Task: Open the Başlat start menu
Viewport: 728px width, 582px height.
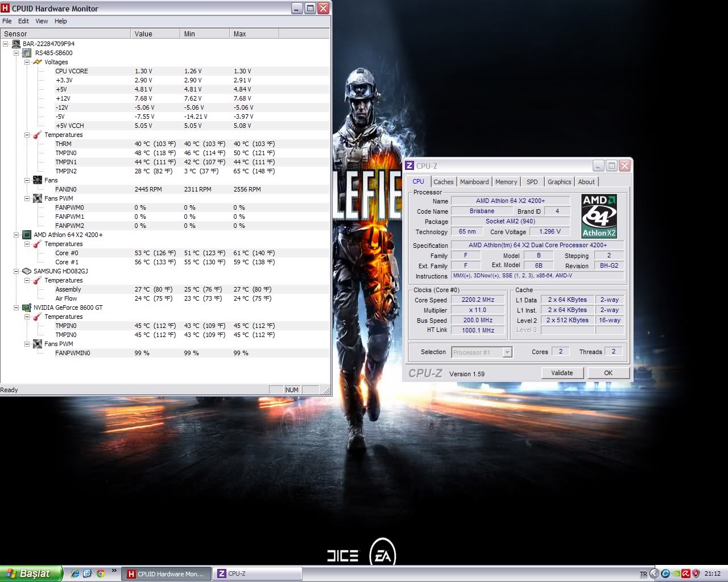Action: pyautogui.click(x=31, y=573)
